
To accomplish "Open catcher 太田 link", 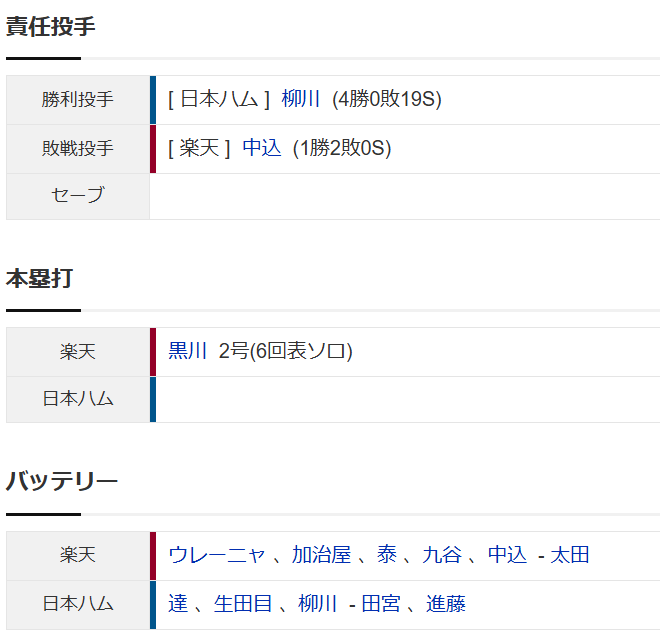I will click(x=570, y=555).
